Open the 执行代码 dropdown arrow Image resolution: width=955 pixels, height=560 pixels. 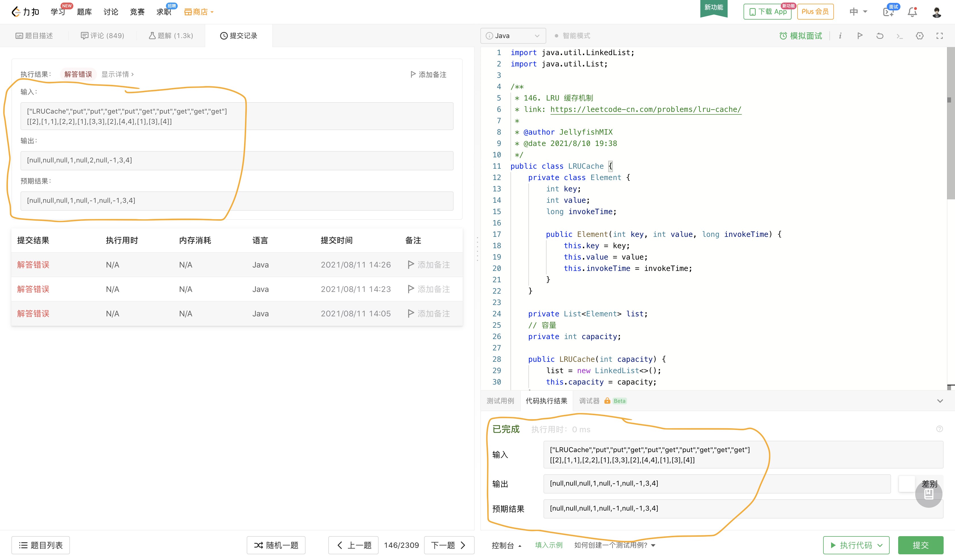tap(880, 545)
